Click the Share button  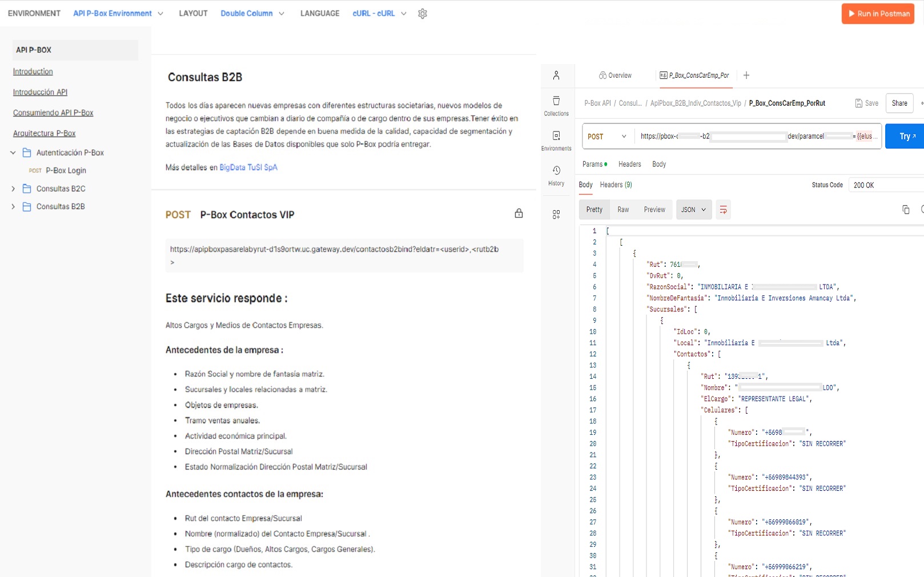899,103
